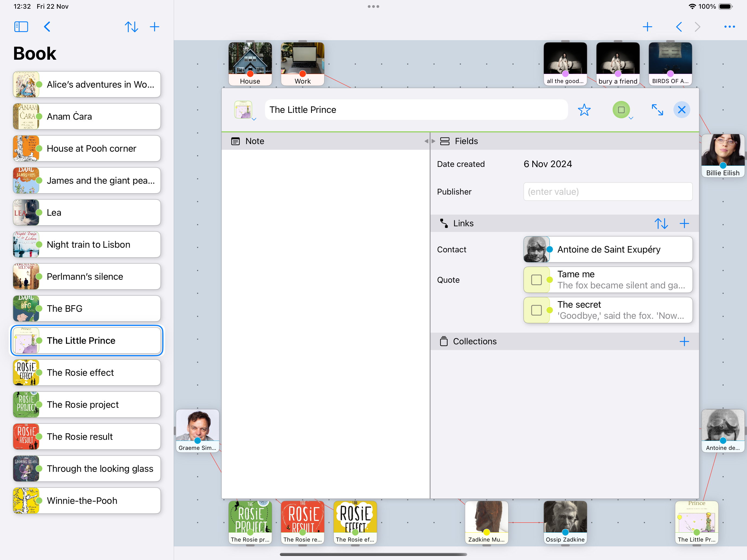Check The secret quote checkbox
747x560 pixels.
[x=536, y=310]
